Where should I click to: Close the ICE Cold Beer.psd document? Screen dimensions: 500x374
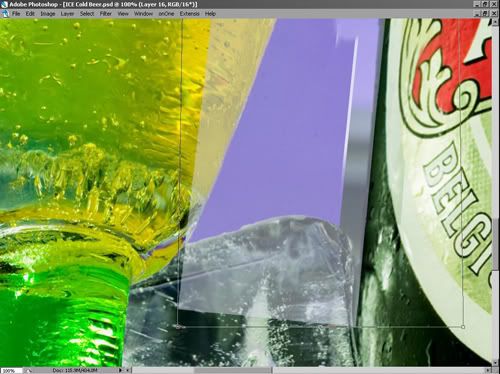point(494,13)
